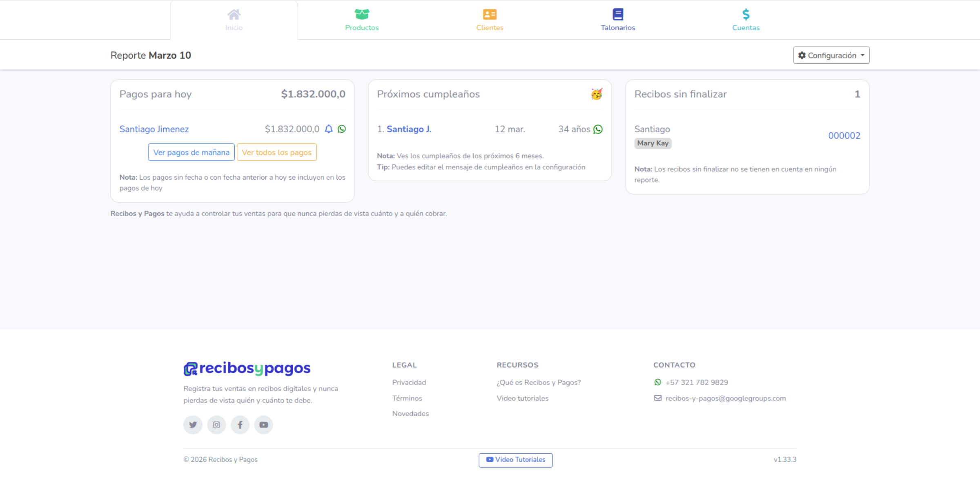Open Twitter social icon in footer
The height and width of the screenshot is (490, 980).
193,425
